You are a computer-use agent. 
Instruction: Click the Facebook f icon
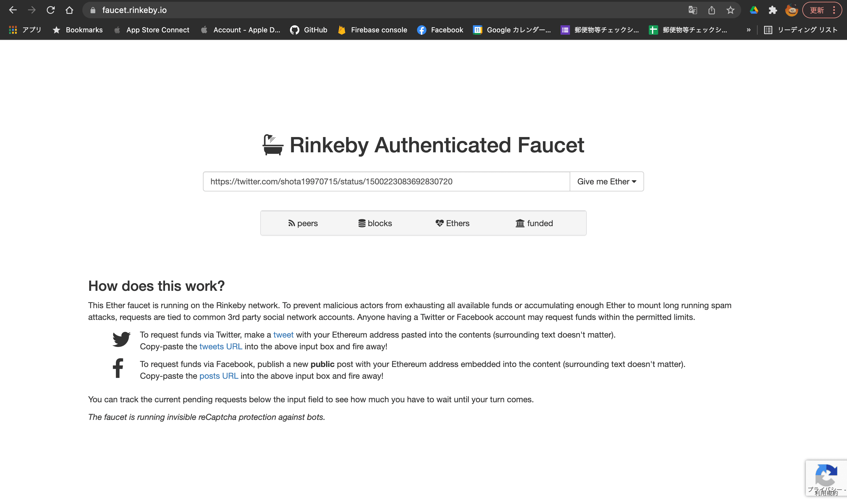coord(118,368)
